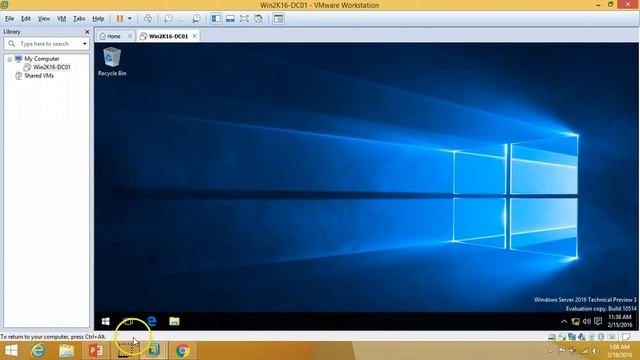
Task: Open the guest Start menu
Action: 105,321
